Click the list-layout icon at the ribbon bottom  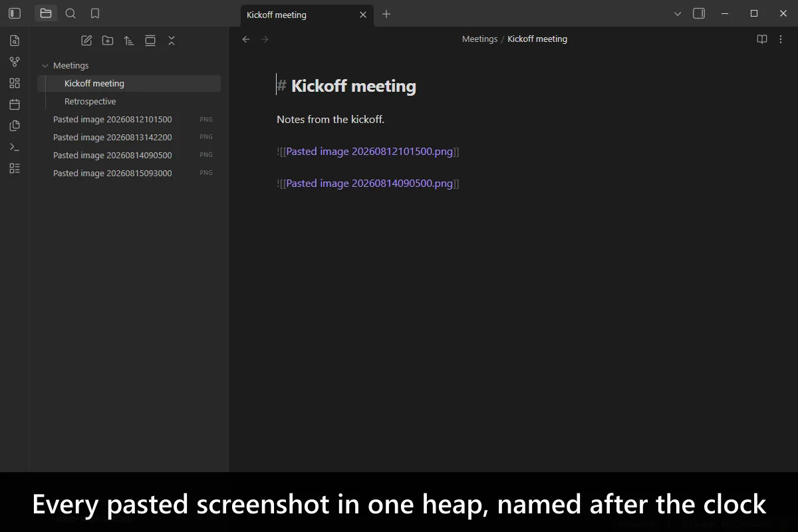[15, 168]
